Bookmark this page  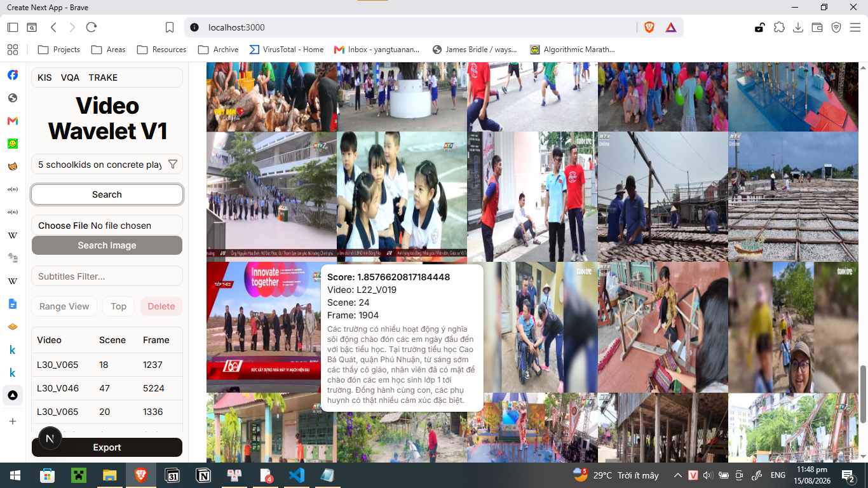pyautogui.click(x=170, y=27)
